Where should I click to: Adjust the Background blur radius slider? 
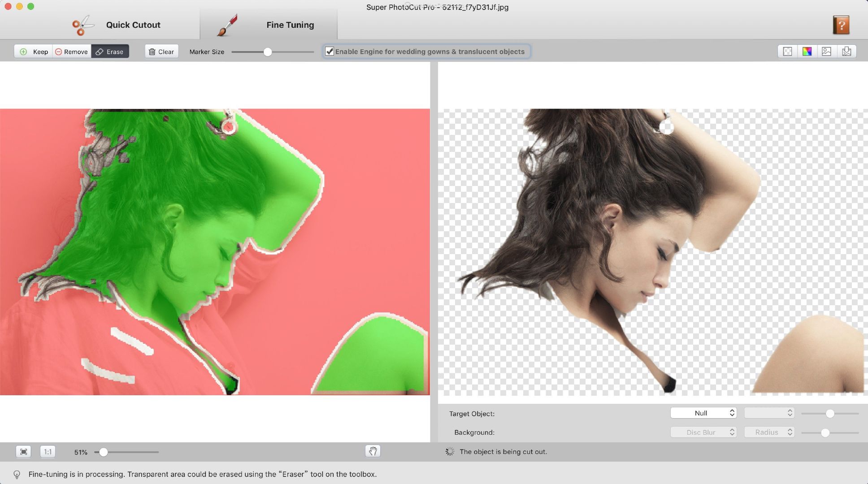click(x=825, y=432)
